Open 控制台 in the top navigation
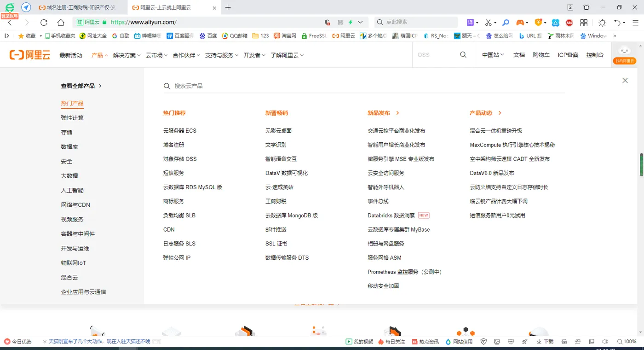The image size is (644, 350). pyautogui.click(x=595, y=55)
